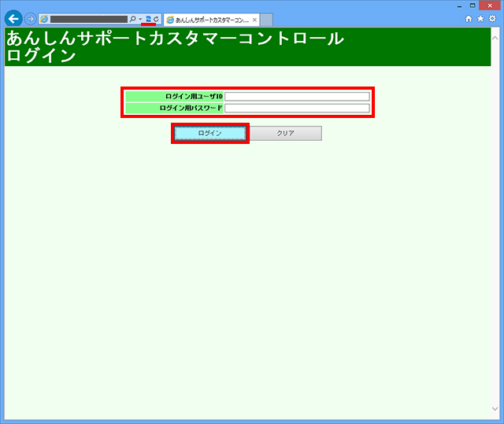The height and width of the screenshot is (424, 504).
Task: Open the browser home page icon
Action: pyautogui.click(x=469, y=19)
